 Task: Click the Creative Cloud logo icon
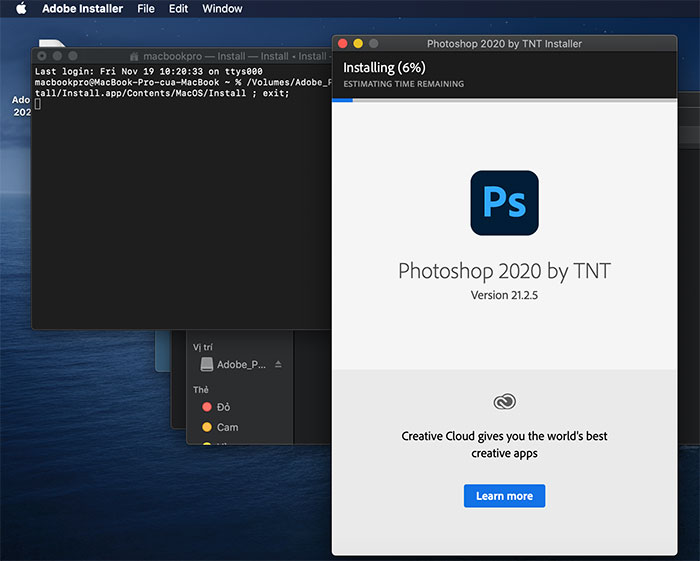click(504, 401)
